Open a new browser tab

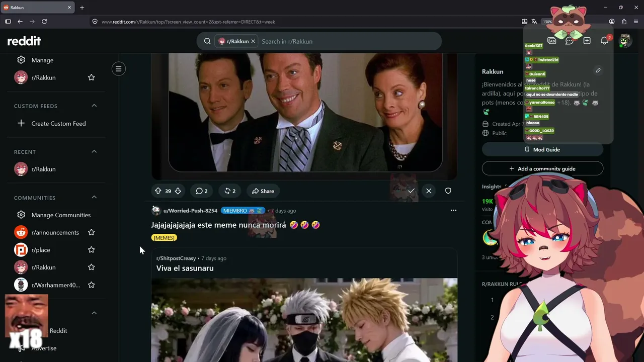click(82, 8)
